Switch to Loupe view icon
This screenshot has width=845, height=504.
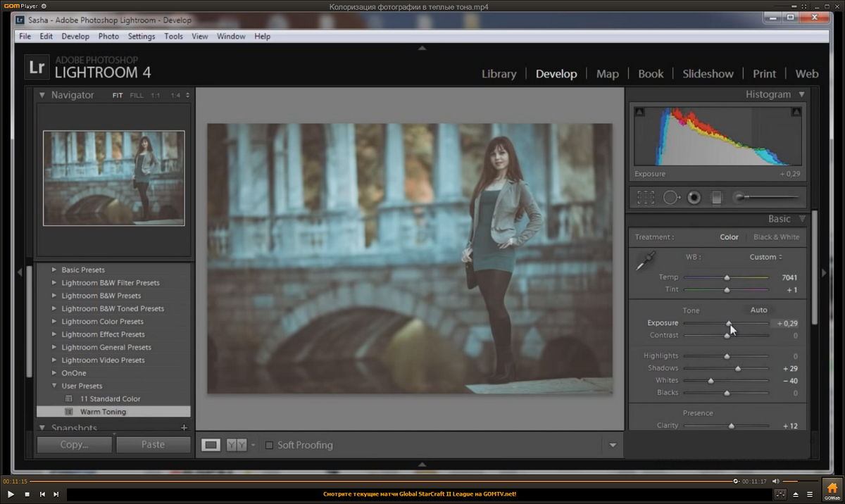[211, 445]
